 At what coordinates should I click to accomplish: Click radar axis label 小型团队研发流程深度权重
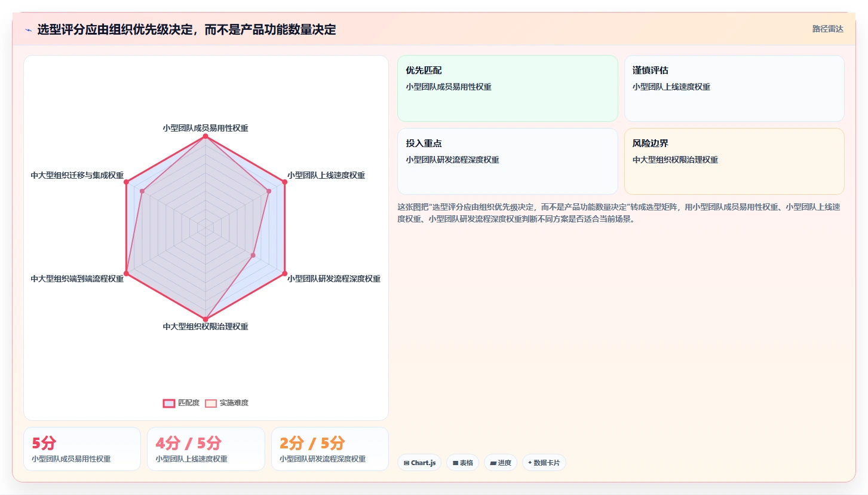(334, 279)
